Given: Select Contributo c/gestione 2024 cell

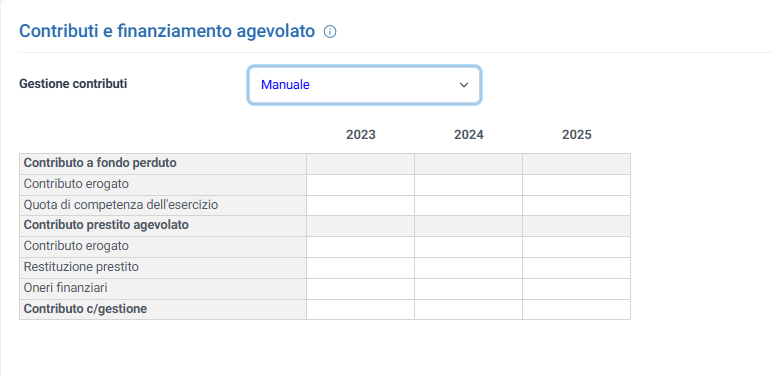Looking at the screenshot, I should [468, 310].
